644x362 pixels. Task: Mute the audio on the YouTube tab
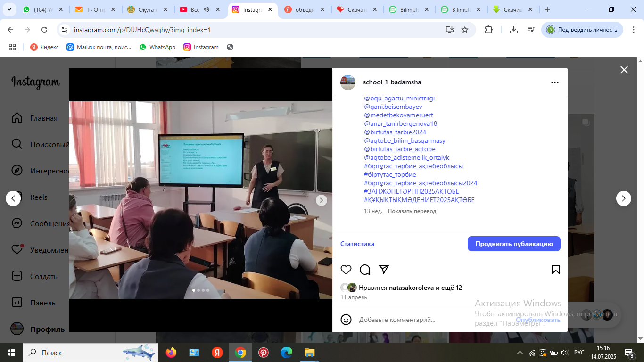click(x=206, y=9)
